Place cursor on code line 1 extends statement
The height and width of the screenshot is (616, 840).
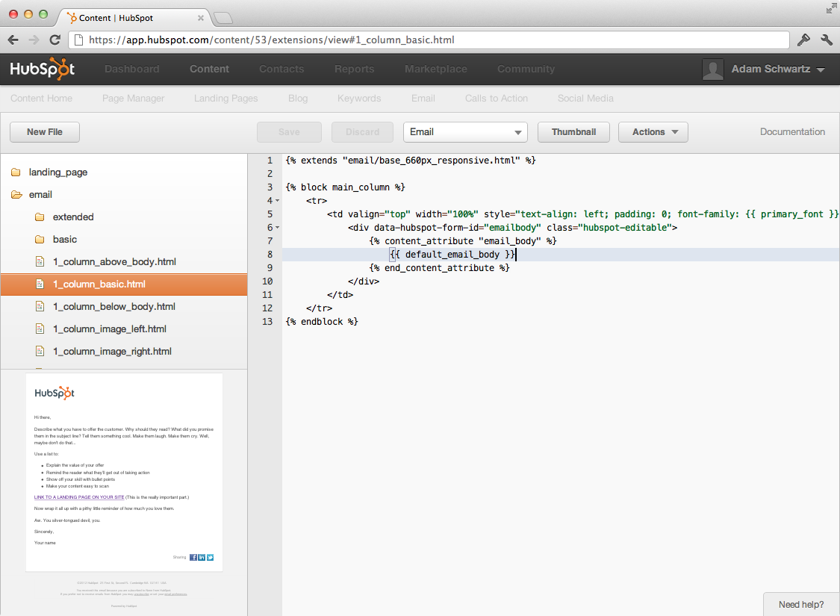click(x=411, y=161)
